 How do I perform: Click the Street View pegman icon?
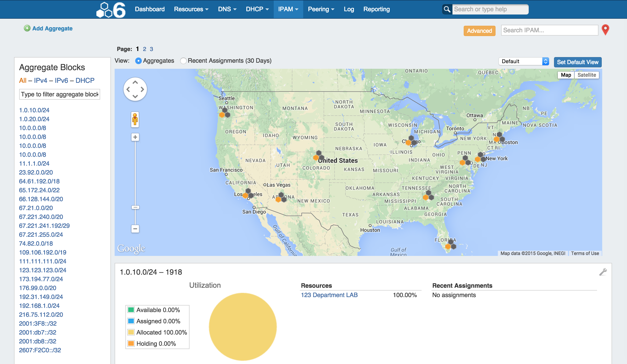[x=135, y=120]
